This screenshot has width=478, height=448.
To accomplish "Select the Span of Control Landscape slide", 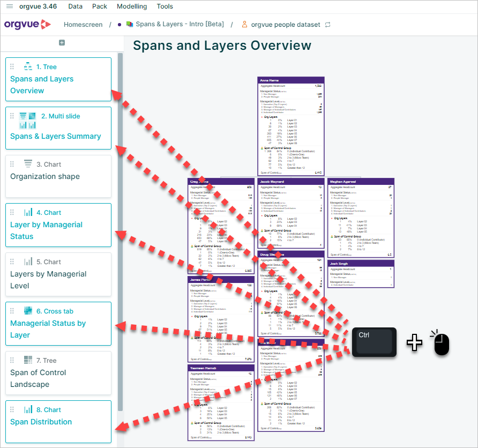I will coord(58,373).
